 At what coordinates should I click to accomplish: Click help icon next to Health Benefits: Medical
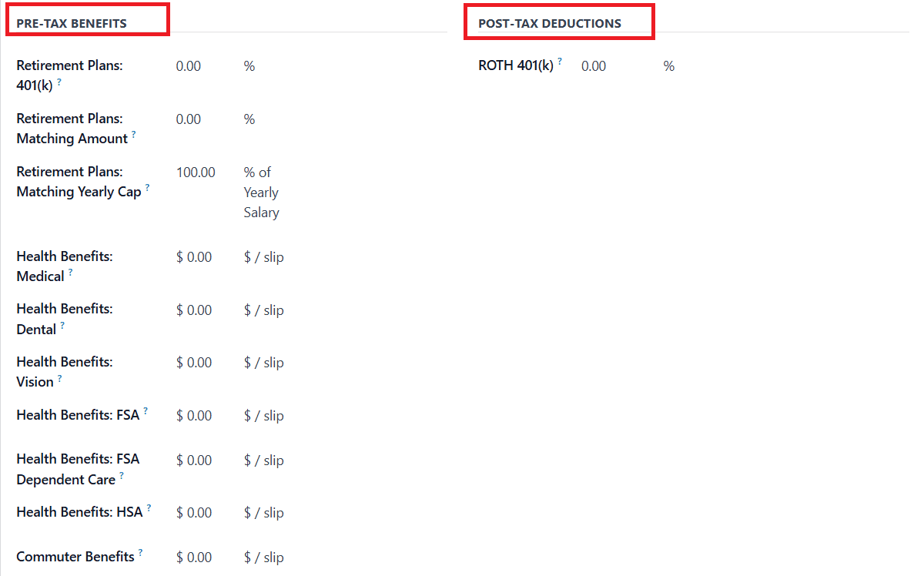coord(71,272)
